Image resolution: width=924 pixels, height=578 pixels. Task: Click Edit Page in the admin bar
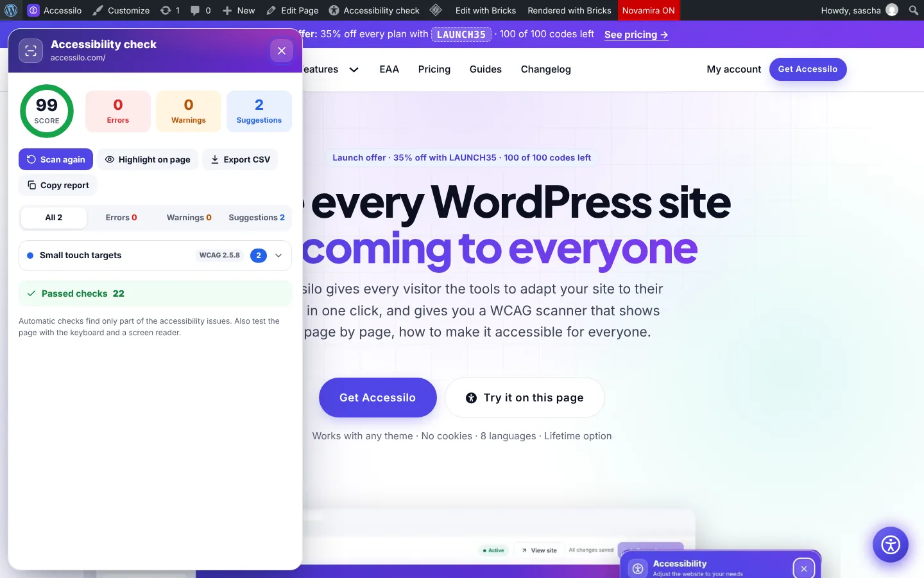tap(292, 10)
